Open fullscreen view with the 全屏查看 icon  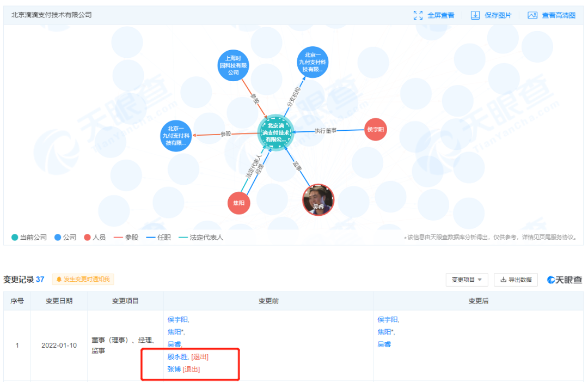point(418,15)
